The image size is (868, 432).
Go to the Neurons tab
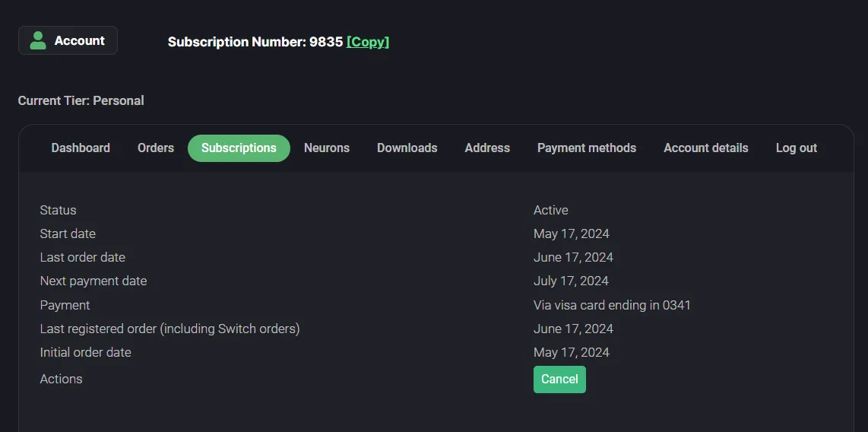coord(327,148)
